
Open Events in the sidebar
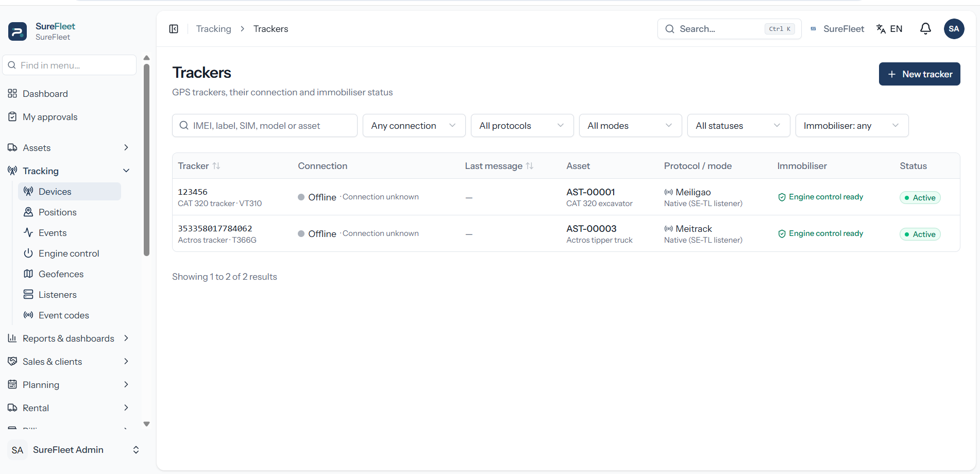pos(70,233)
